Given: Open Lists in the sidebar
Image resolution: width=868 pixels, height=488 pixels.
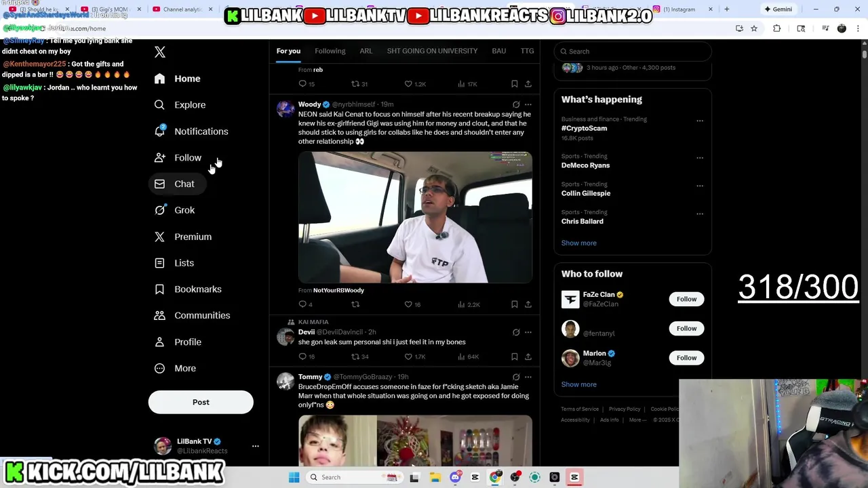Looking at the screenshot, I should pyautogui.click(x=175, y=263).
